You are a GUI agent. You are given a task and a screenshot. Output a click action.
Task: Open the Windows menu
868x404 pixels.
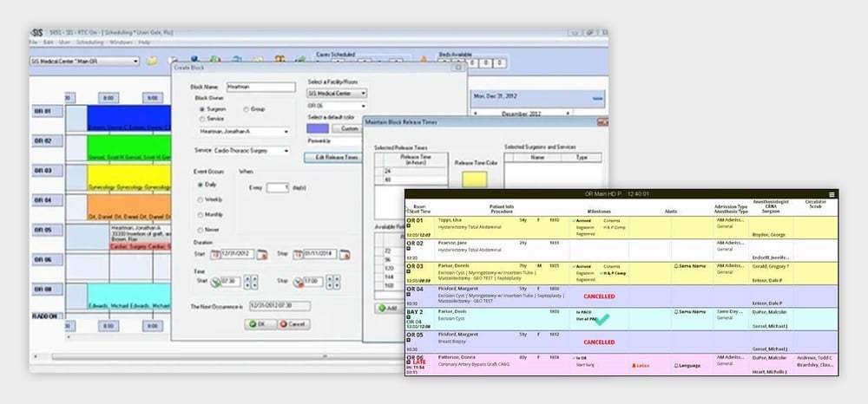[x=121, y=42]
